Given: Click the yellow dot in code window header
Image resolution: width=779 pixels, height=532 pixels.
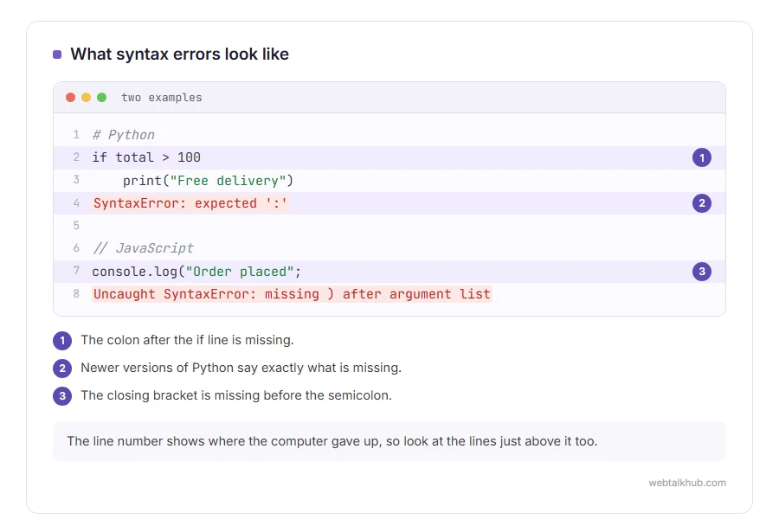Looking at the screenshot, I should (86, 98).
